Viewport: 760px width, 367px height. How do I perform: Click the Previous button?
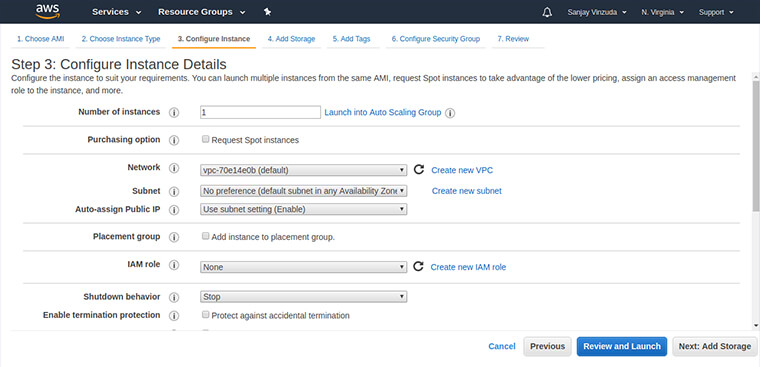tap(547, 347)
